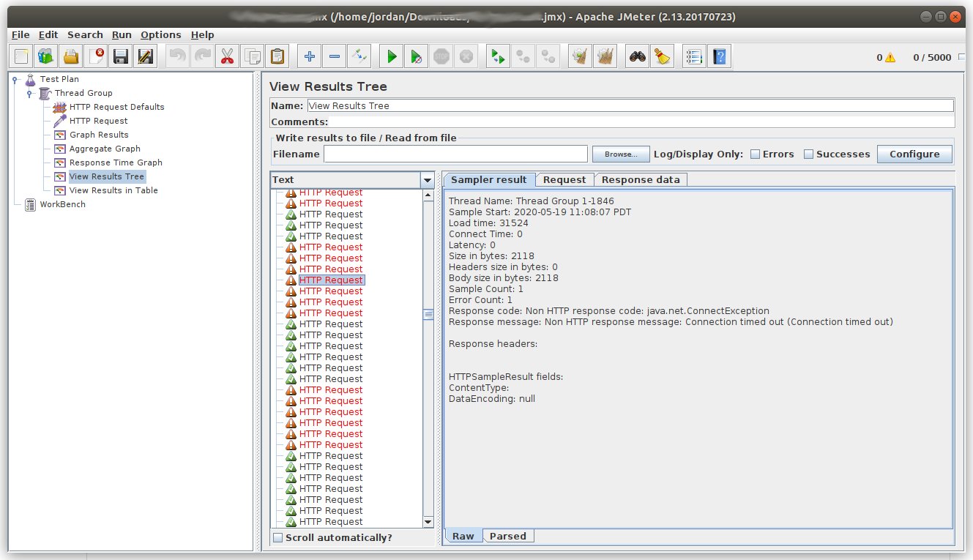This screenshot has height=560, width=973.
Task: Open the Templates toolbar icon
Action: pyautogui.click(x=46, y=56)
